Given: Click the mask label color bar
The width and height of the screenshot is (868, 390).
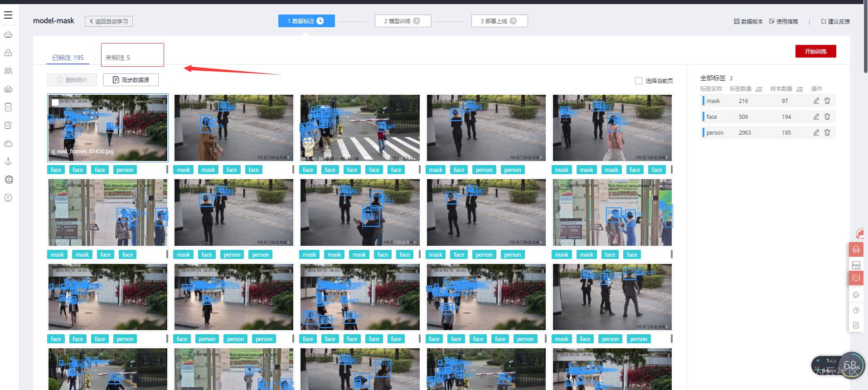Looking at the screenshot, I should [703, 101].
